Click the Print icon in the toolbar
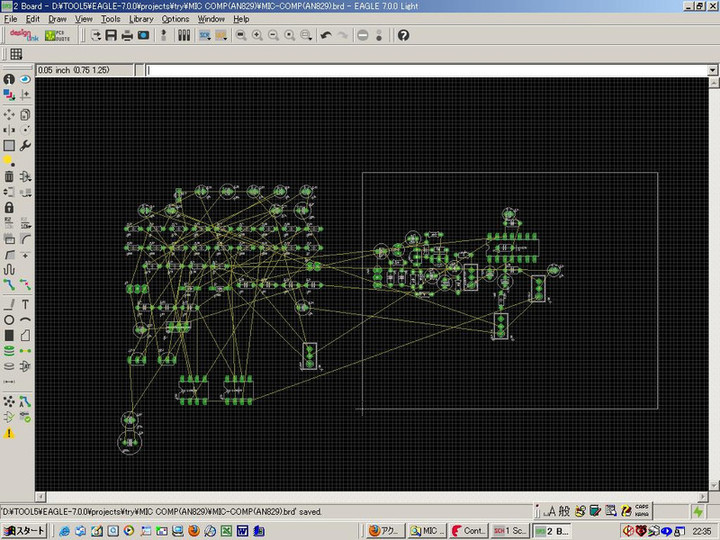 click(128, 35)
